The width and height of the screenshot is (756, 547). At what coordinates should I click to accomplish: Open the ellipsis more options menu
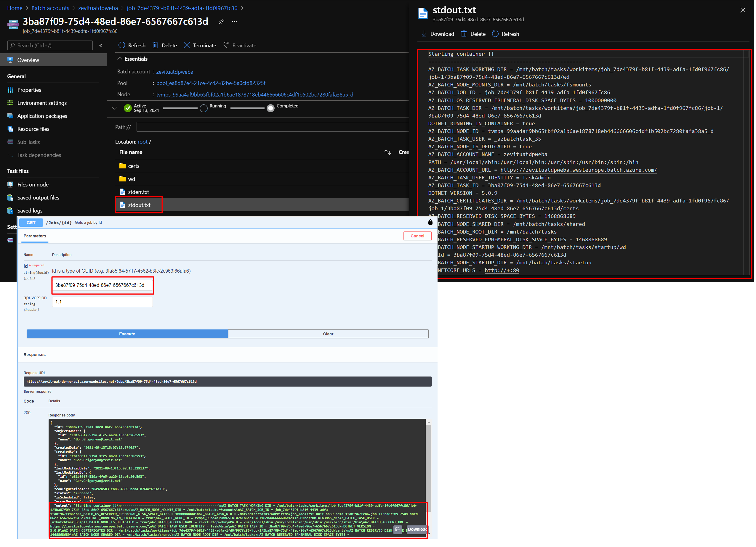coord(235,22)
